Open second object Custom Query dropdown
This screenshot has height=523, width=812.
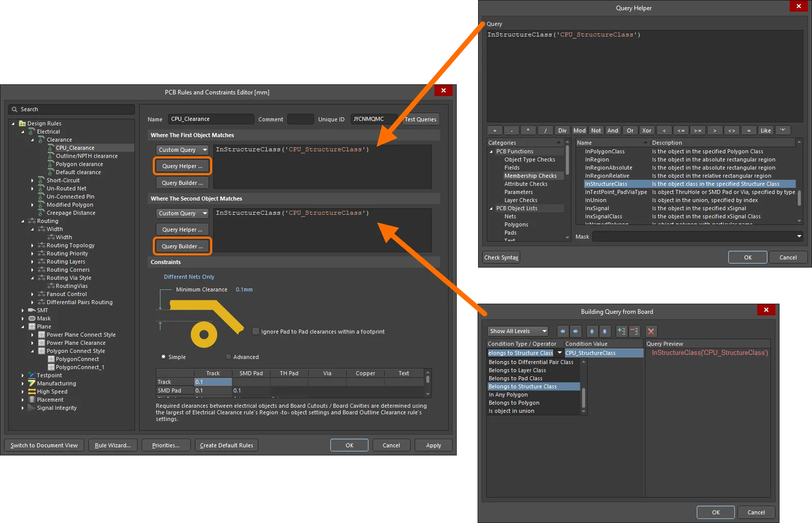[x=182, y=213]
